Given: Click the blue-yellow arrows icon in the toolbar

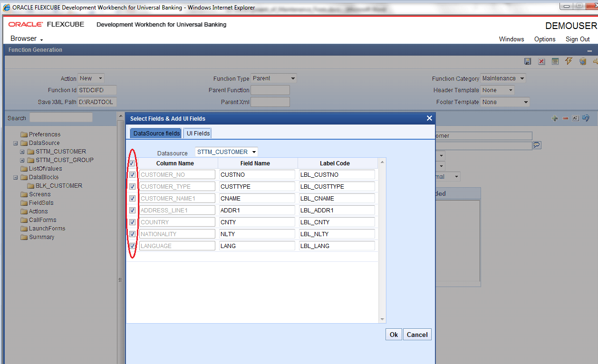Looking at the screenshot, I should [583, 62].
